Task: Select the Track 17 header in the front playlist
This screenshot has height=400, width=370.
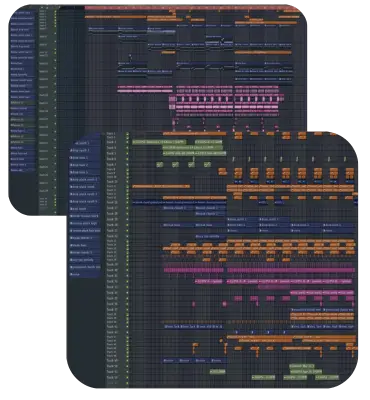Action: tap(112, 208)
